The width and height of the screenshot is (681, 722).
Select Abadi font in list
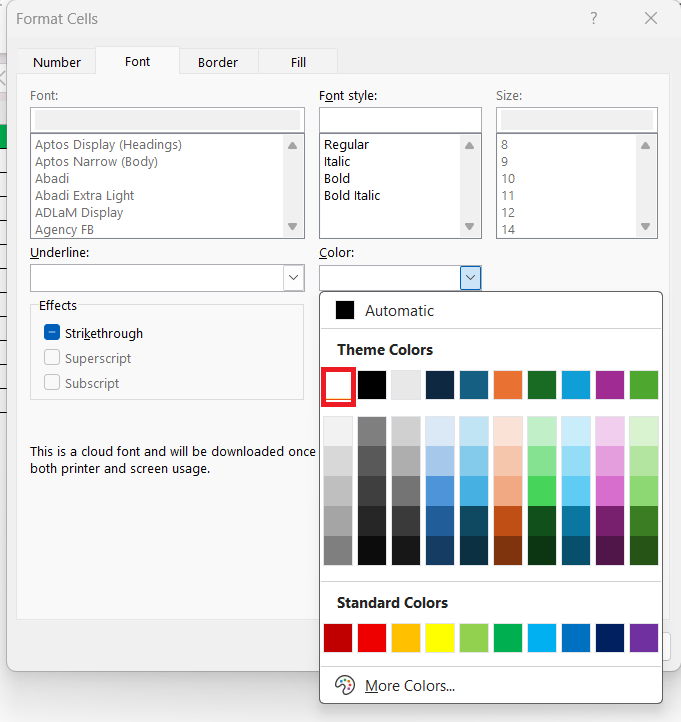pos(52,179)
